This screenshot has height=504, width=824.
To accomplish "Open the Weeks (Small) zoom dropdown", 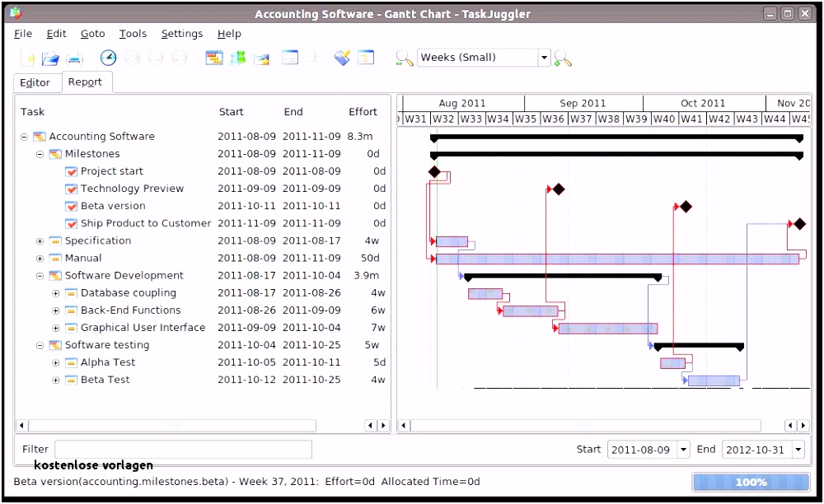I will (x=545, y=57).
